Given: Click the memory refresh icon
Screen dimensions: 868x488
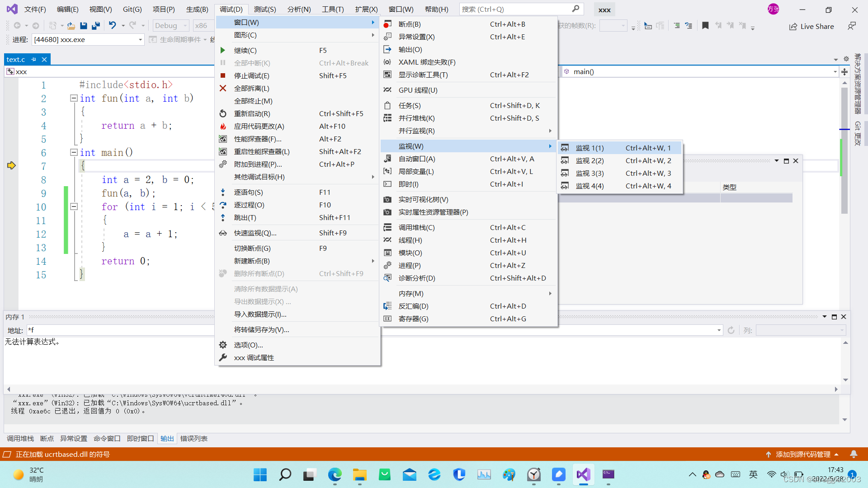Looking at the screenshot, I should tap(731, 330).
